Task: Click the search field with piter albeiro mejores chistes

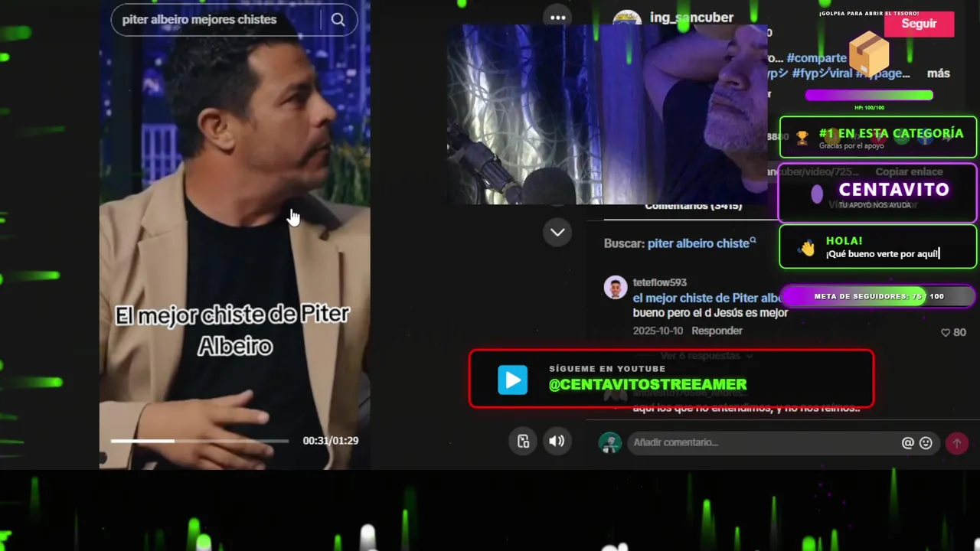Action: 234,20
